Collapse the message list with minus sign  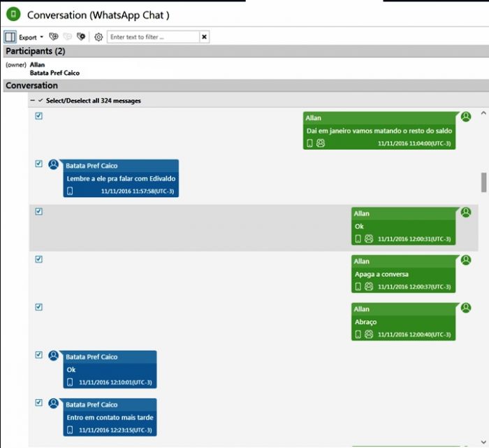point(32,101)
